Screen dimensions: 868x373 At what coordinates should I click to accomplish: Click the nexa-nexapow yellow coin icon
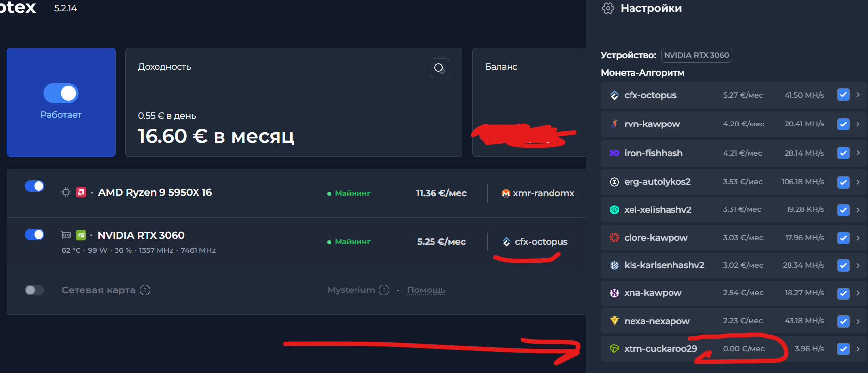(x=614, y=321)
